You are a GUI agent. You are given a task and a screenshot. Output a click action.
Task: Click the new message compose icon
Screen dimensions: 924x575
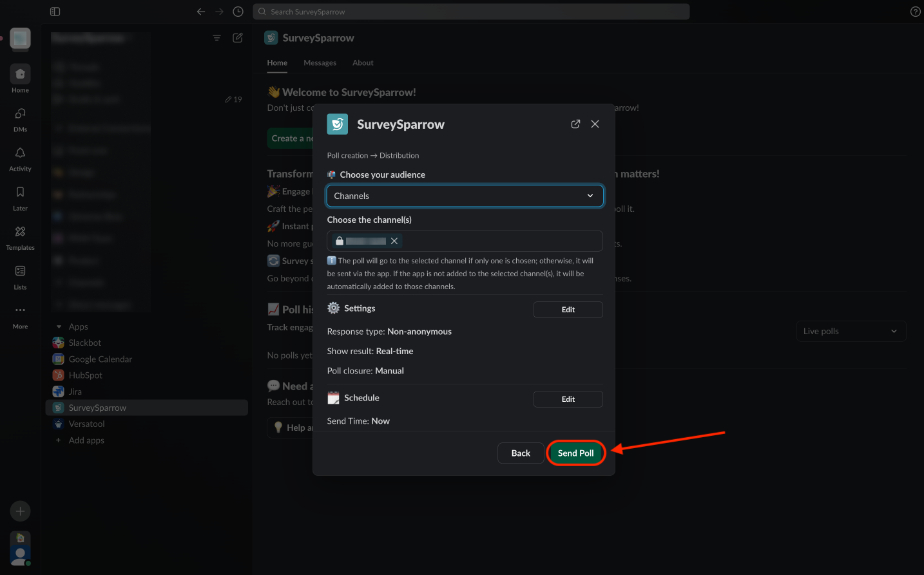[238, 38]
